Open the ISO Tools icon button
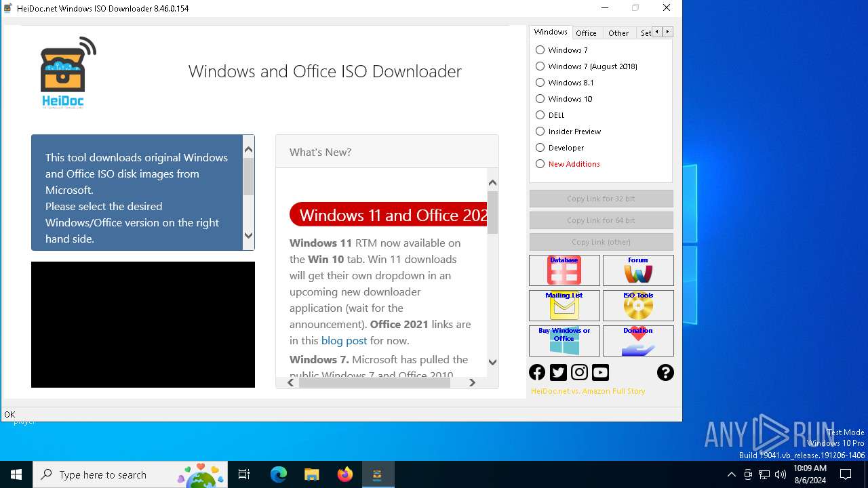 638,306
